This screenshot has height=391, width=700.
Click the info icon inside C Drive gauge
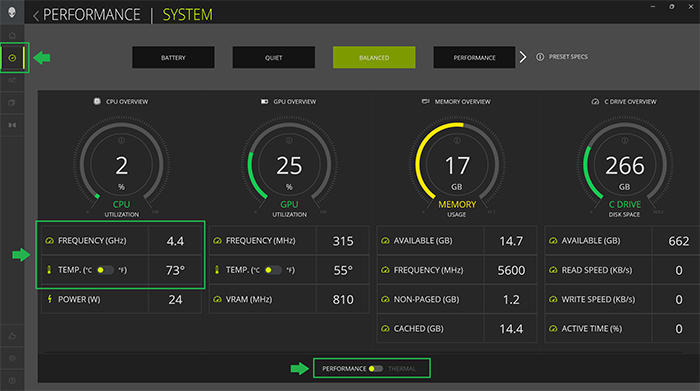pyautogui.click(x=625, y=141)
